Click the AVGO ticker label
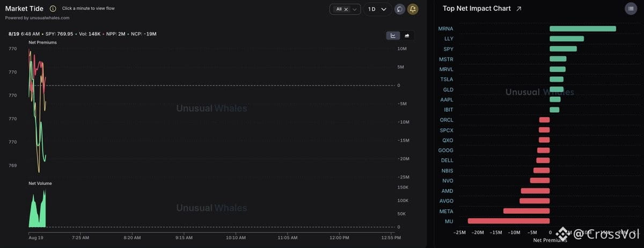This screenshot has width=644, height=248. tap(447, 201)
